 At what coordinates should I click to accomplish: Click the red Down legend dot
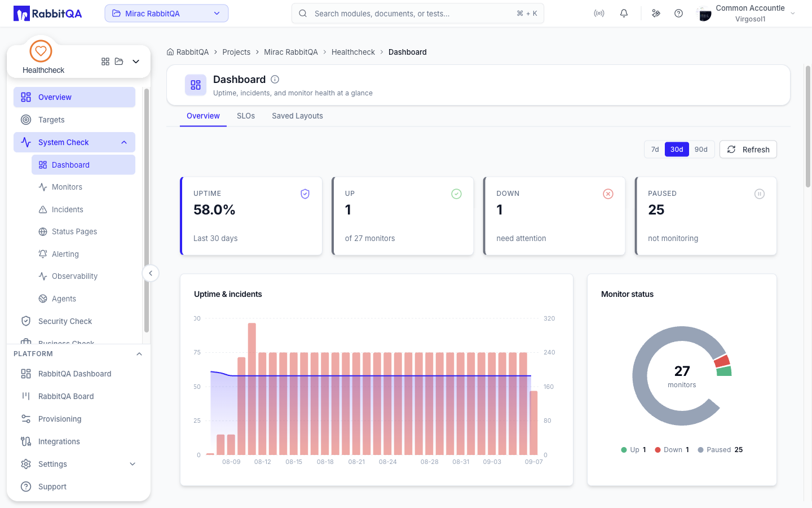pos(657,450)
